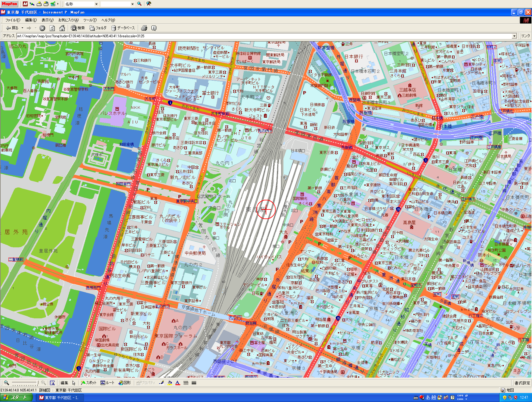Screen dimensions: 532x402
Task: Click the address bar URL field
Action: click(264, 36)
